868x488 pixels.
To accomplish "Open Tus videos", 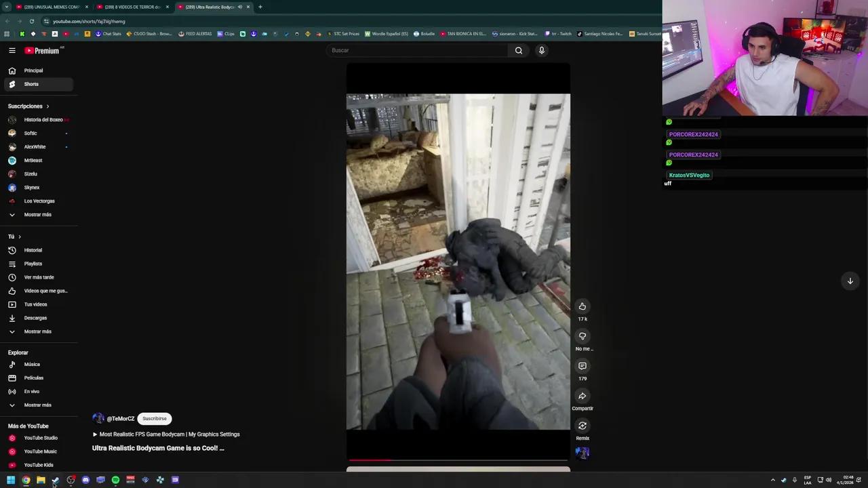I will point(38,304).
